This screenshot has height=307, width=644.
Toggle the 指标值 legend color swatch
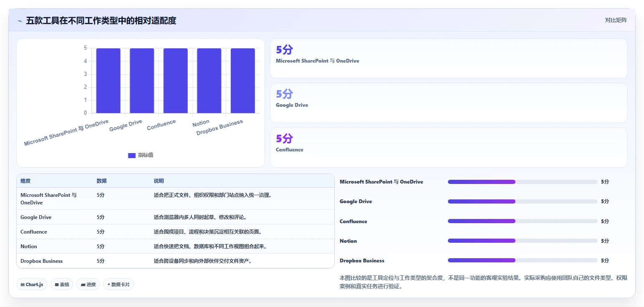132,155
